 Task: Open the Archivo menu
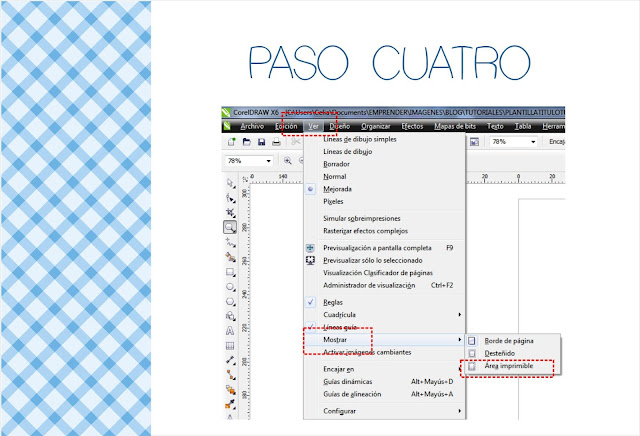tap(252, 126)
